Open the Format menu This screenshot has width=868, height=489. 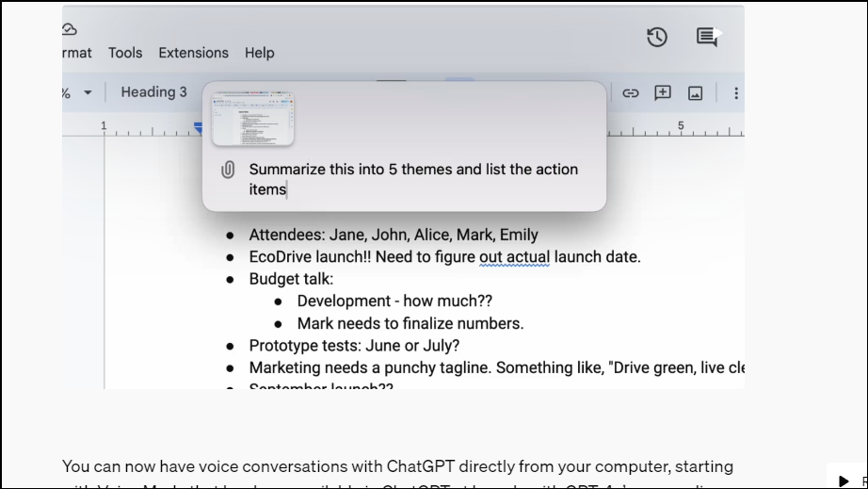(x=77, y=53)
